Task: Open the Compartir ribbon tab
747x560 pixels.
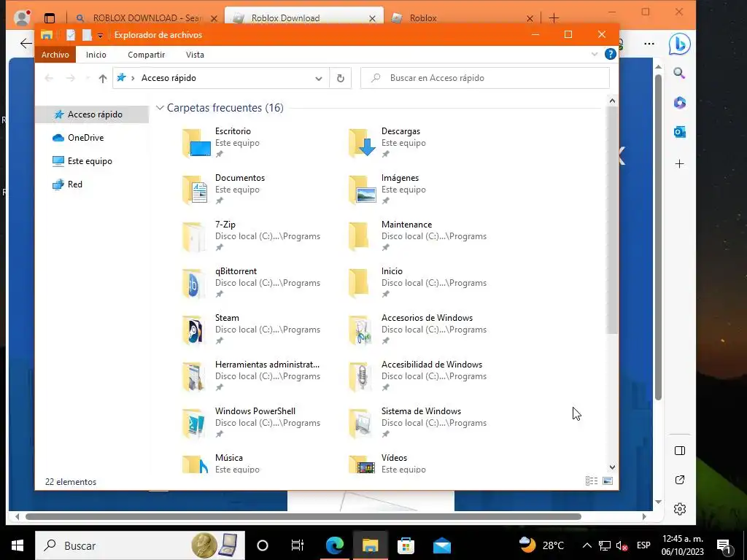Action: point(146,55)
